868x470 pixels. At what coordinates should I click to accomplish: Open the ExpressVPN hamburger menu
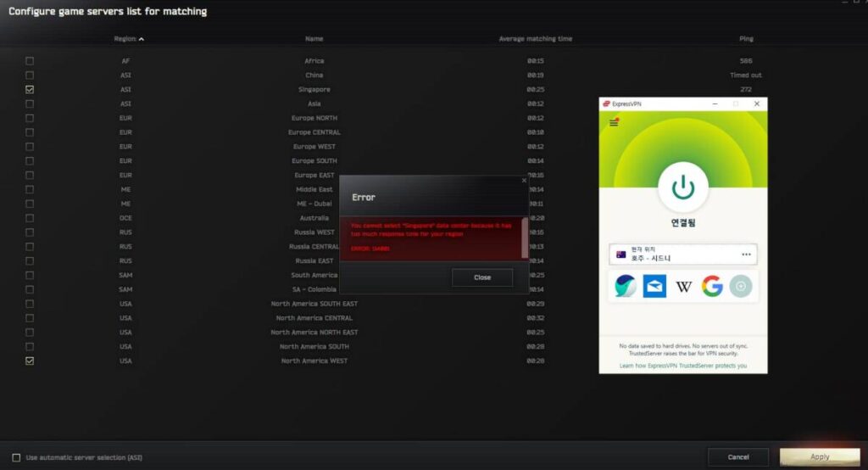pyautogui.click(x=614, y=123)
